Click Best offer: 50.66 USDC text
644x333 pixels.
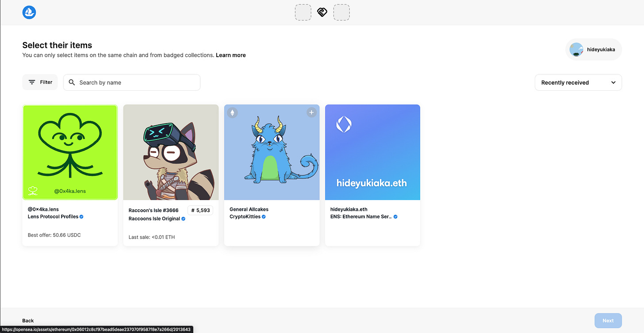[x=54, y=235]
